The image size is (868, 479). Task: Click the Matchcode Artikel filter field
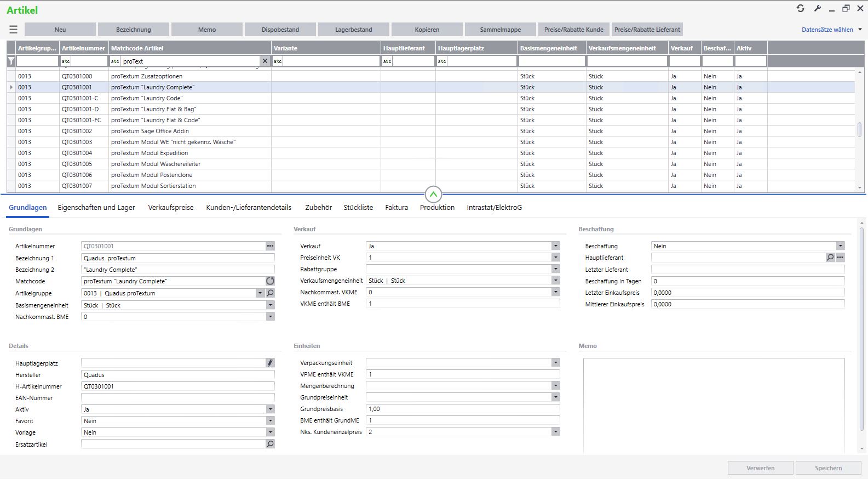pos(191,61)
